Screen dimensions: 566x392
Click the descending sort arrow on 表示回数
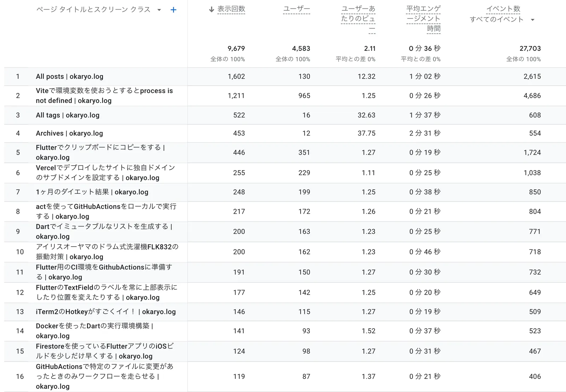coord(211,10)
